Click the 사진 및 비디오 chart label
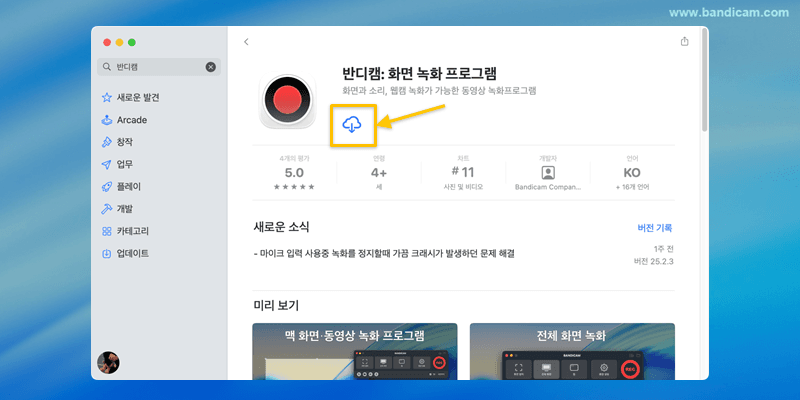The height and width of the screenshot is (400, 800). pyautogui.click(x=463, y=187)
